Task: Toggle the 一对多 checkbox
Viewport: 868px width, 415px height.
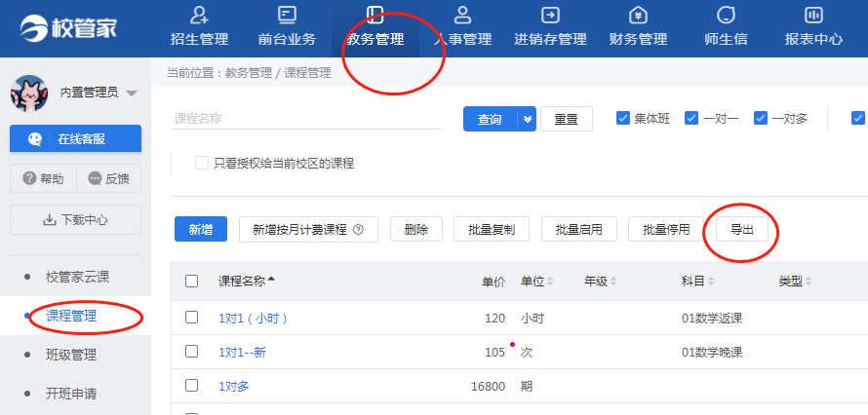Action: [761, 118]
